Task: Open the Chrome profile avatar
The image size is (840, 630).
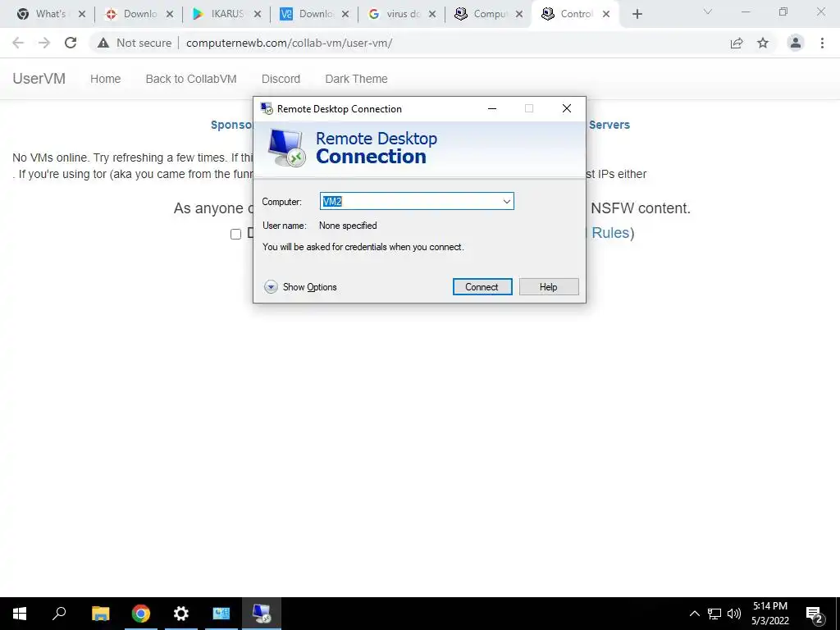Action: point(796,43)
